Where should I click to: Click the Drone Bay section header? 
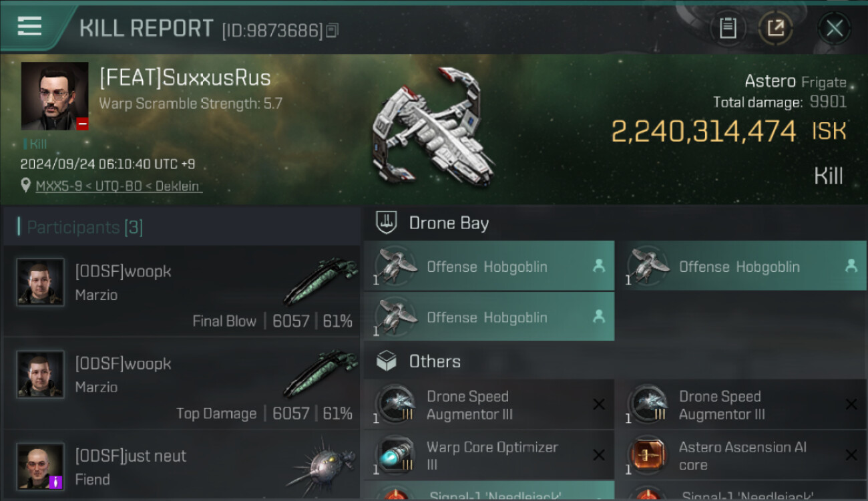click(x=614, y=223)
